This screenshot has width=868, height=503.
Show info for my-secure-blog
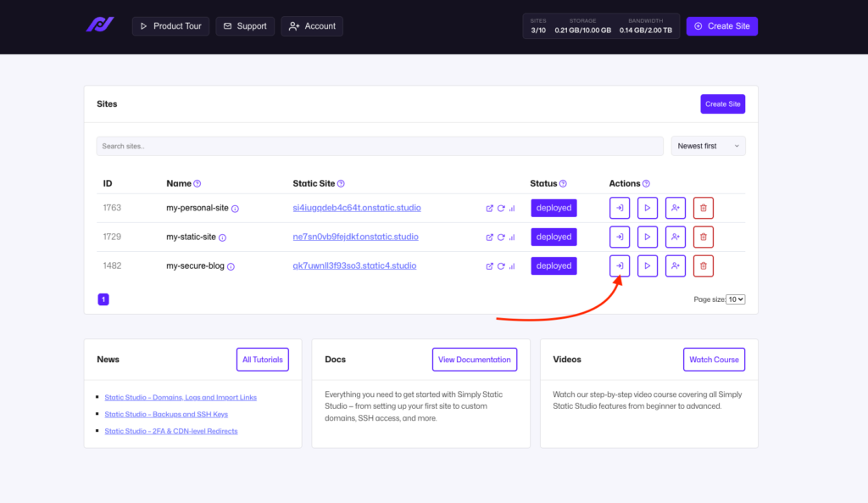tap(231, 266)
